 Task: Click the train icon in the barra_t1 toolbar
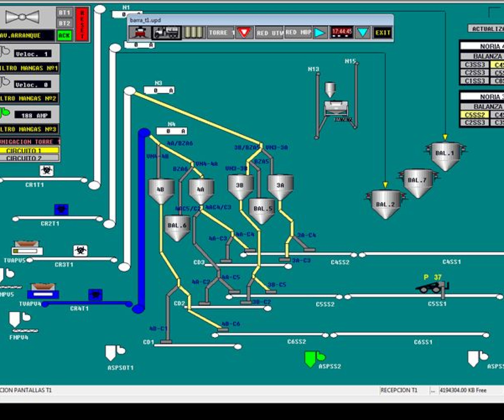[x=140, y=33]
